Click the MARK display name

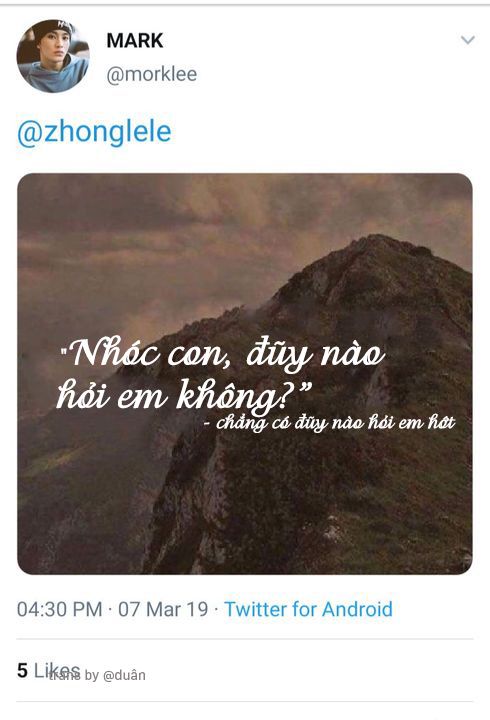(135, 41)
